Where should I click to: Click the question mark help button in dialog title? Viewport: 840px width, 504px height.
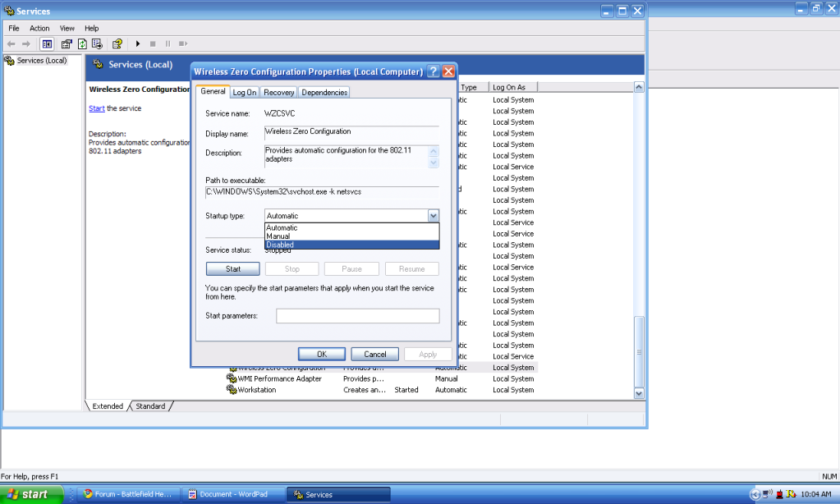pos(434,71)
